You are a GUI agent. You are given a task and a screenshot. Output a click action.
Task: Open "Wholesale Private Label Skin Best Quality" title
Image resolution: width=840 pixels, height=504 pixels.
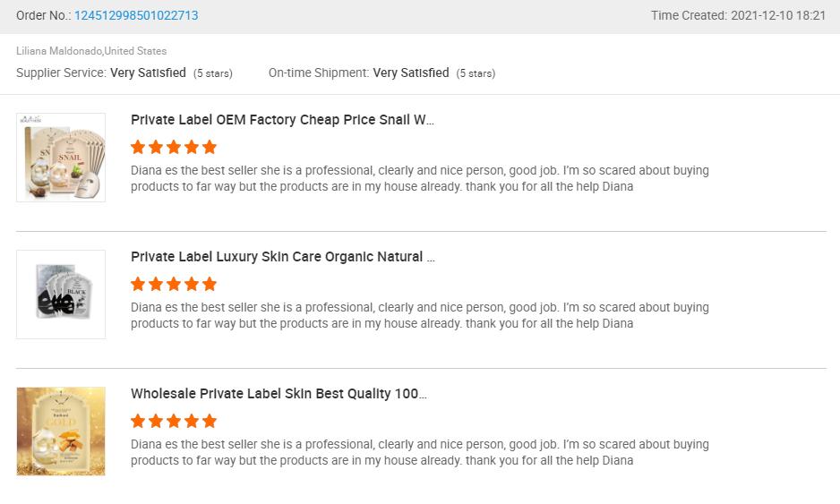pos(279,394)
